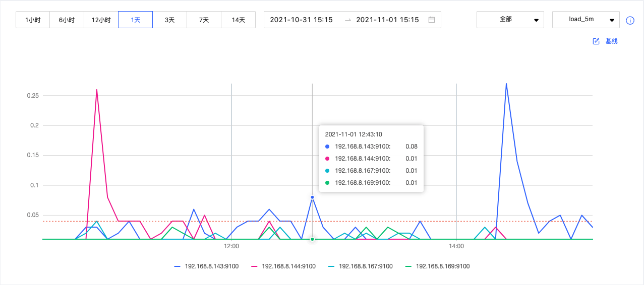Click the highlighted blue data point at 0.08
This screenshot has width=644, height=285.
coord(312,197)
